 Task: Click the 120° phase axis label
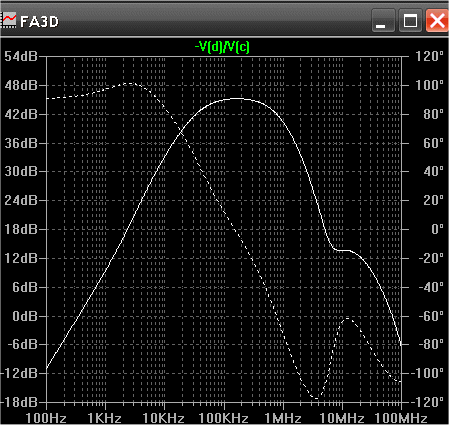[x=430, y=56]
